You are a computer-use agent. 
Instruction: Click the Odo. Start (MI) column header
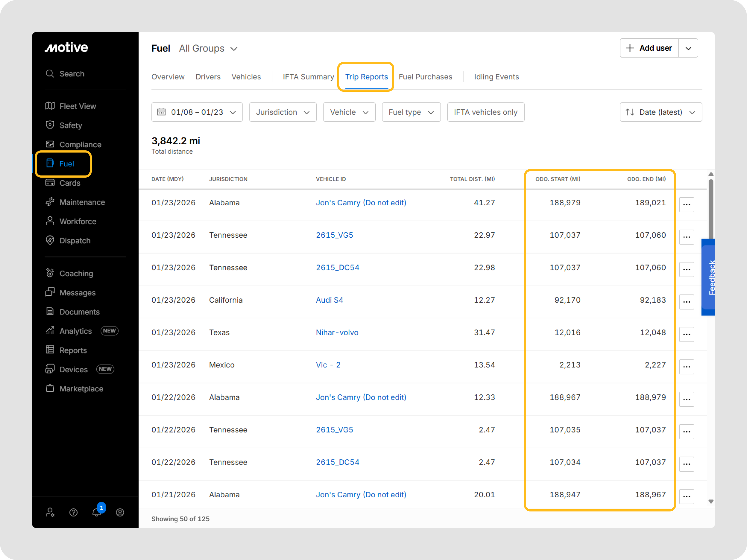558,179
